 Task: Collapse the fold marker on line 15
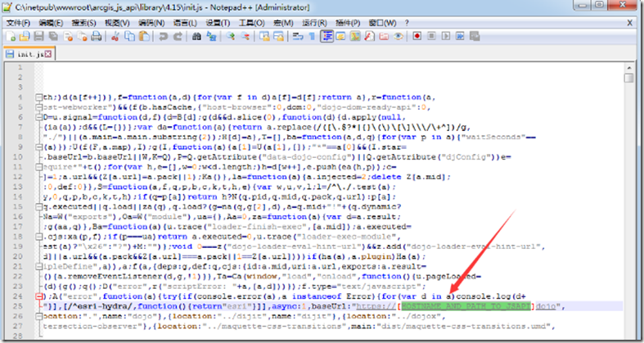point(39,206)
